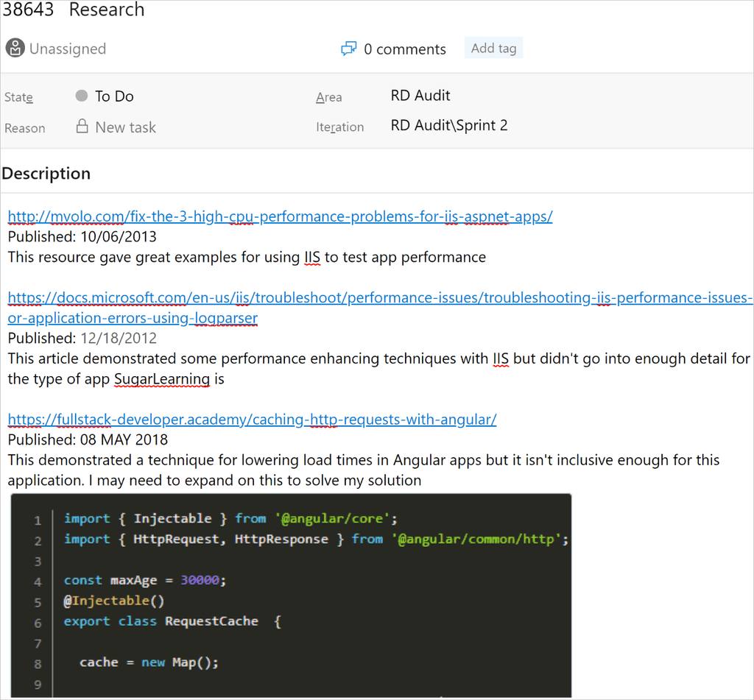Open the fullstack-developer.academy caching article link

pyautogui.click(x=252, y=419)
